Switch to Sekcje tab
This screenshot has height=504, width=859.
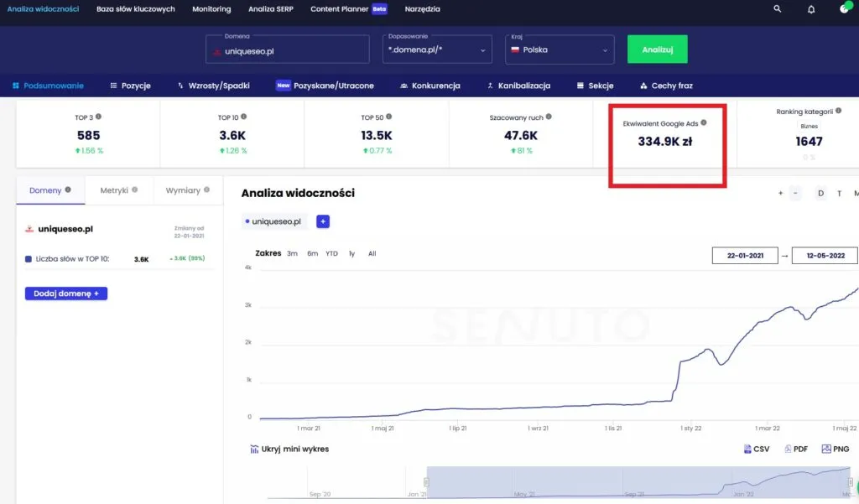click(595, 86)
